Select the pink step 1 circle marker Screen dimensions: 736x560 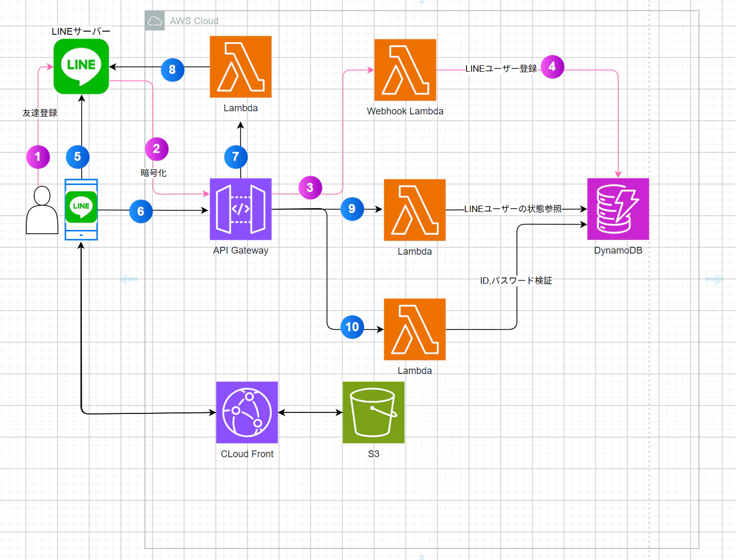[38, 157]
